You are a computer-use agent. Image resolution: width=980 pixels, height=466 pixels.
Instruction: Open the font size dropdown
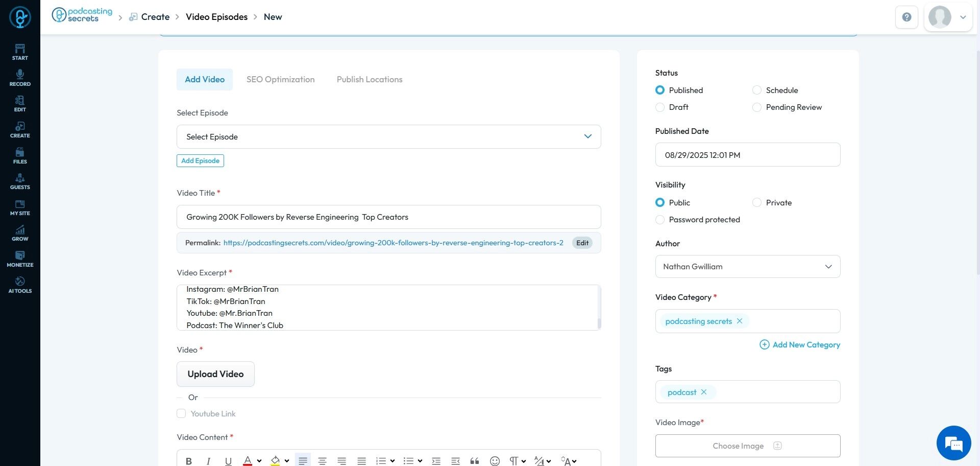(x=569, y=461)
